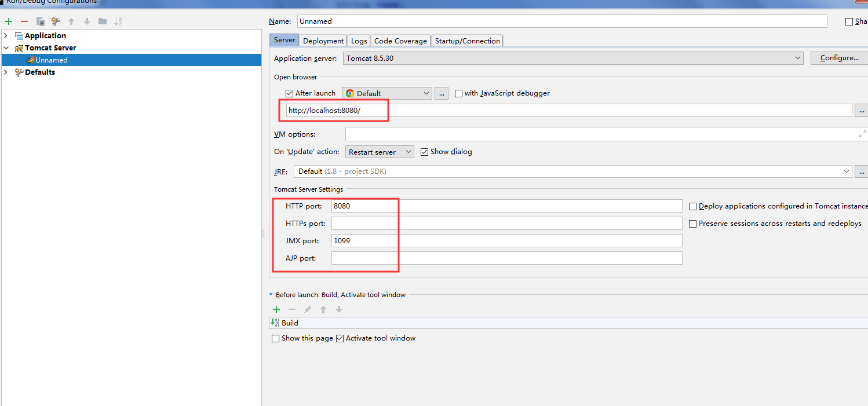This screenshot has width=868, height=406.
Task: Click the Build task icon
Action: point(275,323)
